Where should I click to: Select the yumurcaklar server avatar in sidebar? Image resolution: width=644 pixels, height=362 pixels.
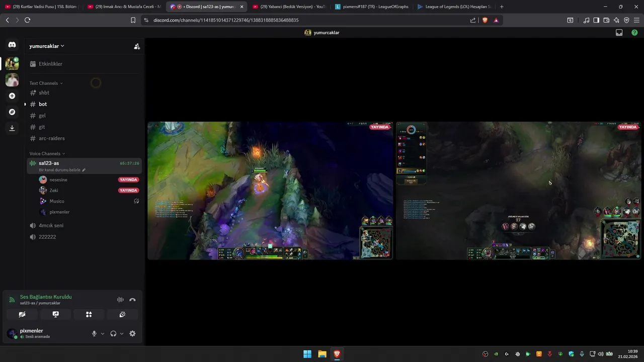(12, 63)
